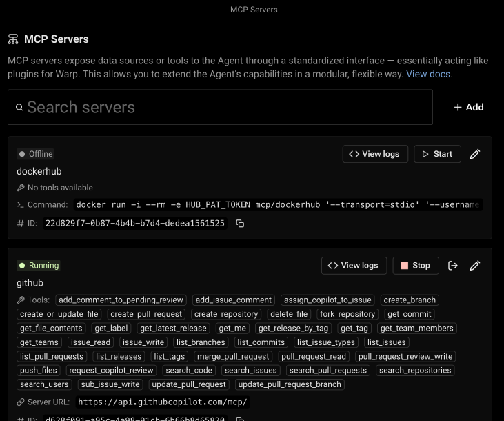Click the search_users tool tag

pyautogui.click(x=44, y=384)
